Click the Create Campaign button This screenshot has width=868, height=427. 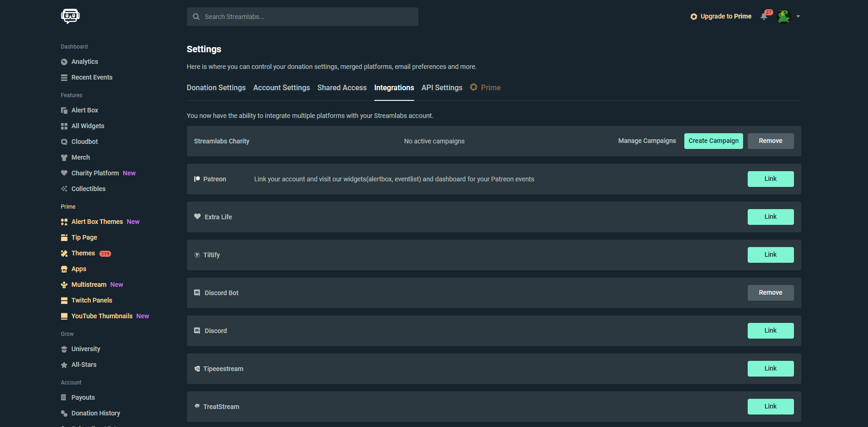[713, 141]
